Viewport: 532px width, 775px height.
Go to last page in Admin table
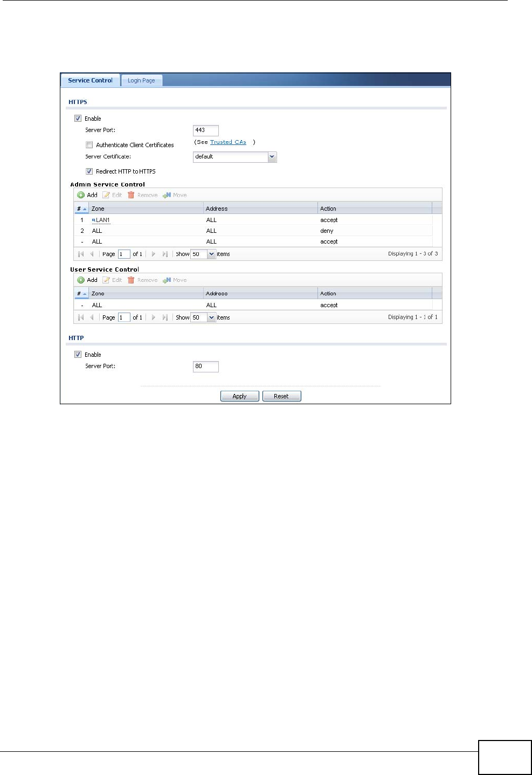(165, 254)
